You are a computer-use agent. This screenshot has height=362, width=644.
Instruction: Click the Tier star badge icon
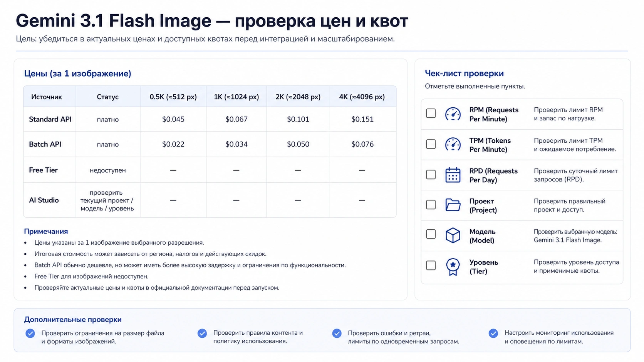453,266
